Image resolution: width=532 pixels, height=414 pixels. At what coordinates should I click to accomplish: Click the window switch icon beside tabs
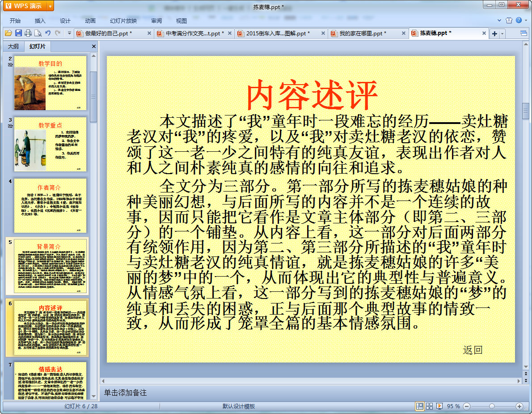[x=524, y=33]
